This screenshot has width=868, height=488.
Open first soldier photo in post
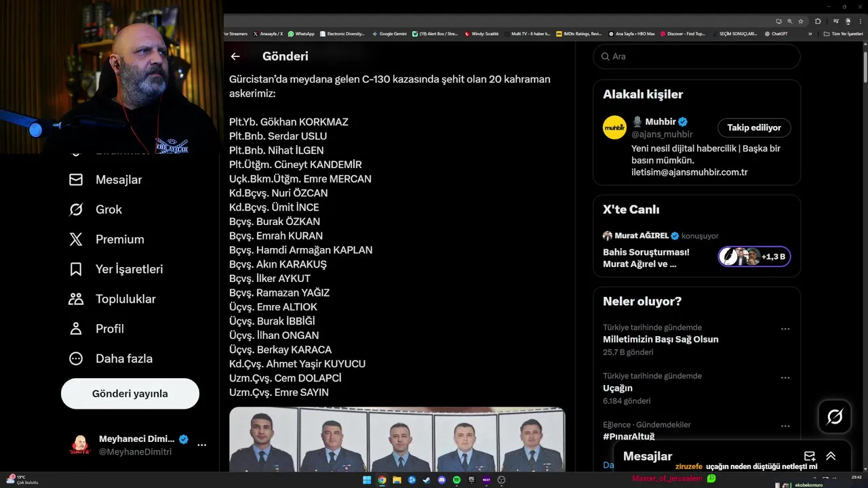pos(262,441)
